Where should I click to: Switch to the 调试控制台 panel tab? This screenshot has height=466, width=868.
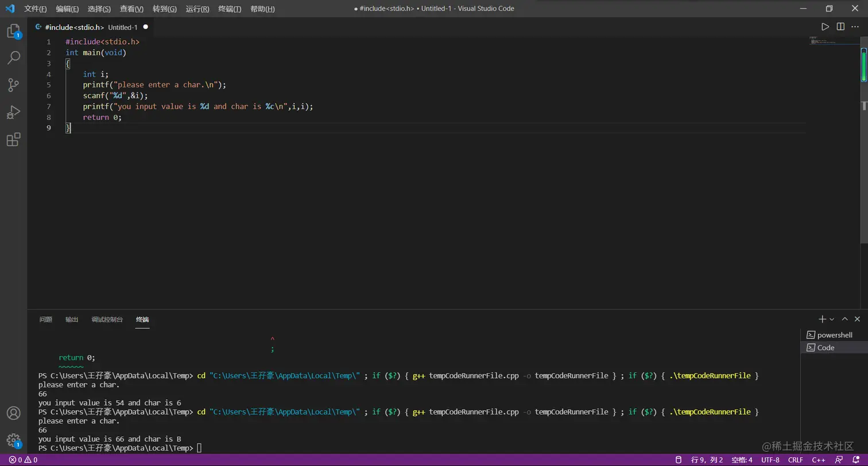click(x=107, y=319)
